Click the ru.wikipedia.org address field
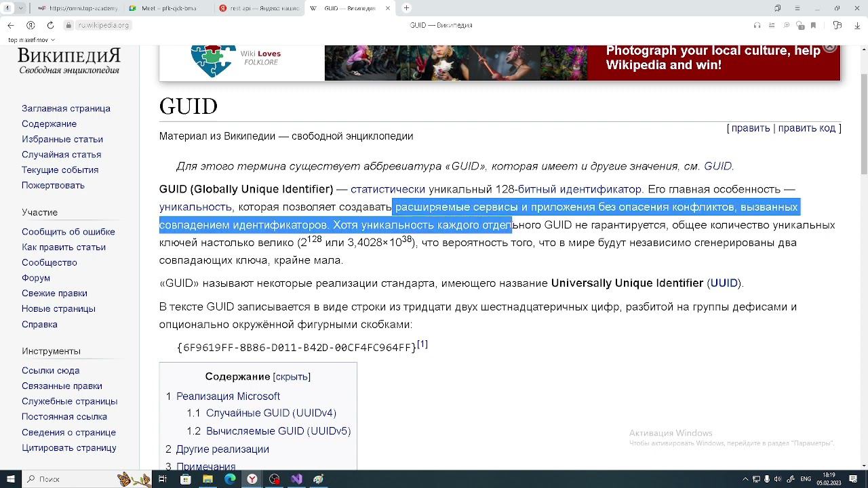Image resolution: width=868 pixels, height=488 pixels. click(103, 25)
